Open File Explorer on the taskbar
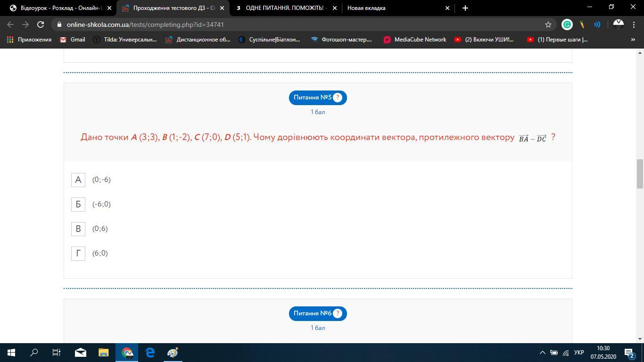 coord(104,353)
